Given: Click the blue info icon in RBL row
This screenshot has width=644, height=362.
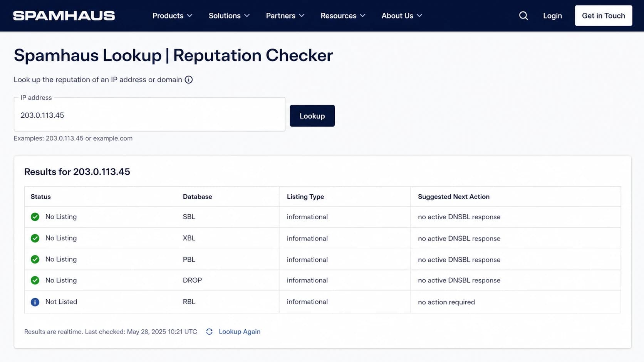Looking at the screenshot, I should click(35, 302).
